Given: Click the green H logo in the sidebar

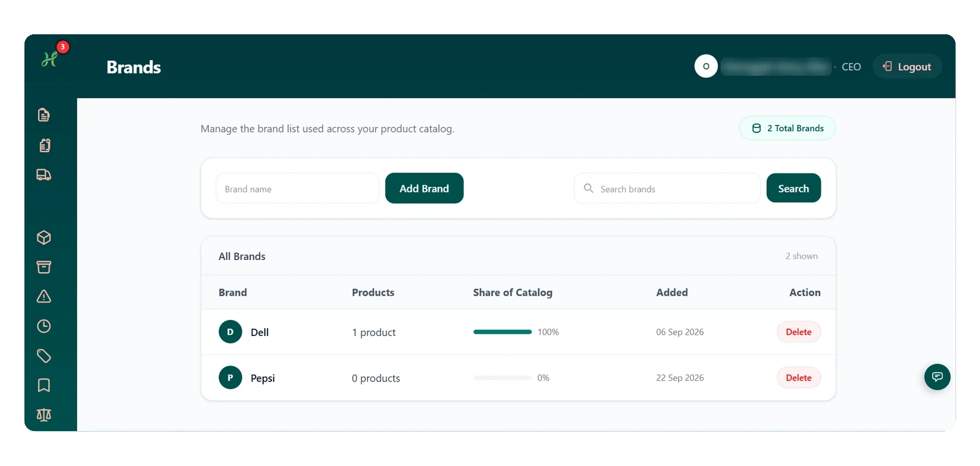Looking at the screenshot, I should click(49, 59).
